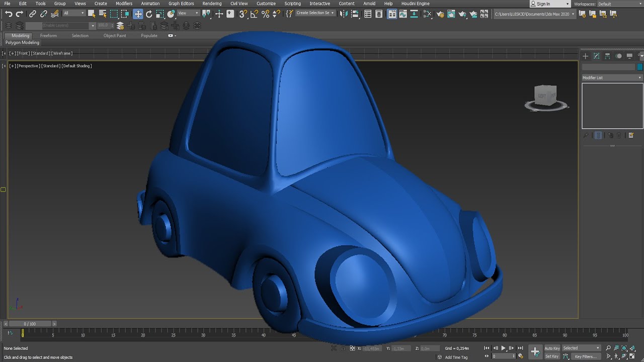The width and height of the screenshot is (644, 362).
Task: Open the Curve Editor
Action: tap(403, 14)
